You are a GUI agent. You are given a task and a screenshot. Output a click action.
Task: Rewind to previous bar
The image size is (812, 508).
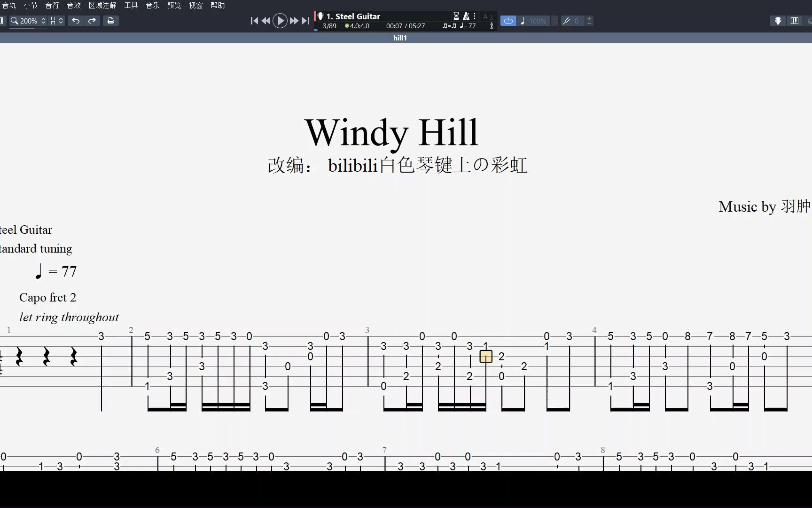[266, 21]
